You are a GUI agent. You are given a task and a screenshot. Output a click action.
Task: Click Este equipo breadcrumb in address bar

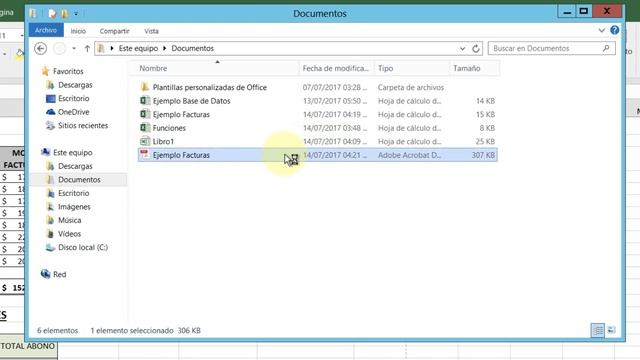click(x=138, y=48)
